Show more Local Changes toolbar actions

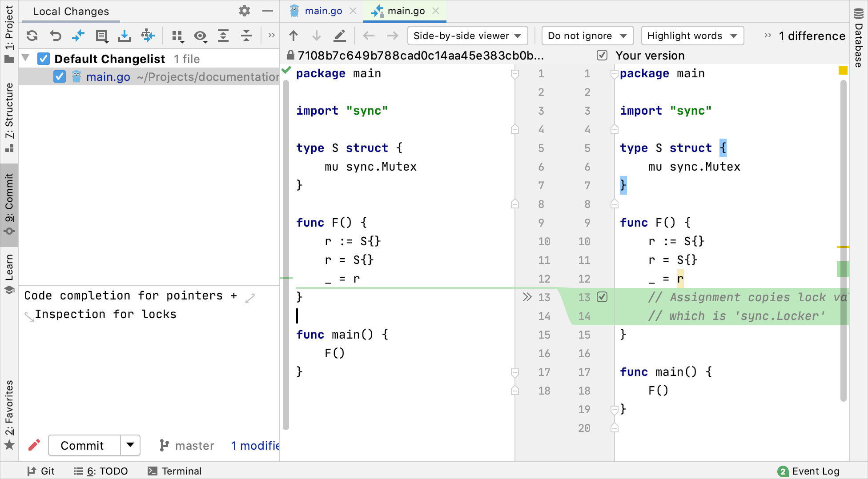(271, 35)
